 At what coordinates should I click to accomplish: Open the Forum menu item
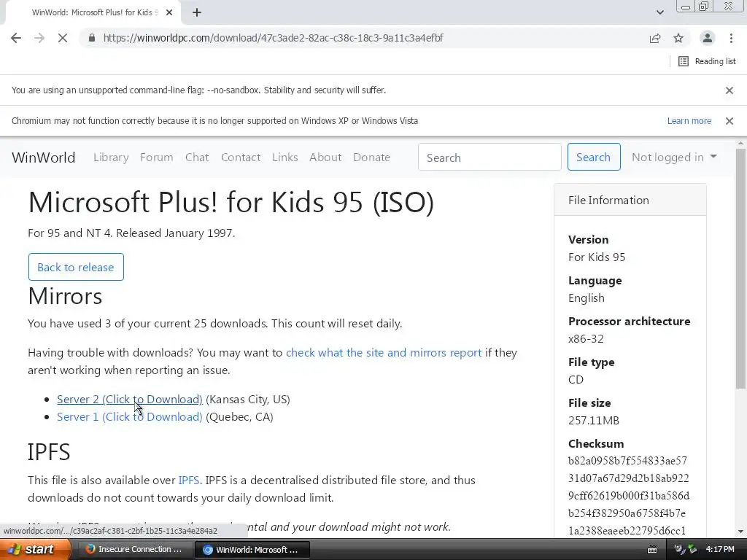click(156, 157)
